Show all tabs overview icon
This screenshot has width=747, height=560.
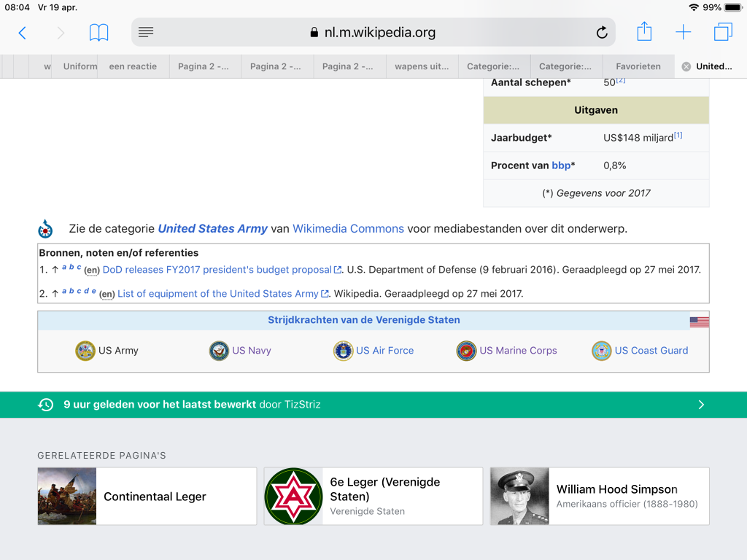pos(723,33)
